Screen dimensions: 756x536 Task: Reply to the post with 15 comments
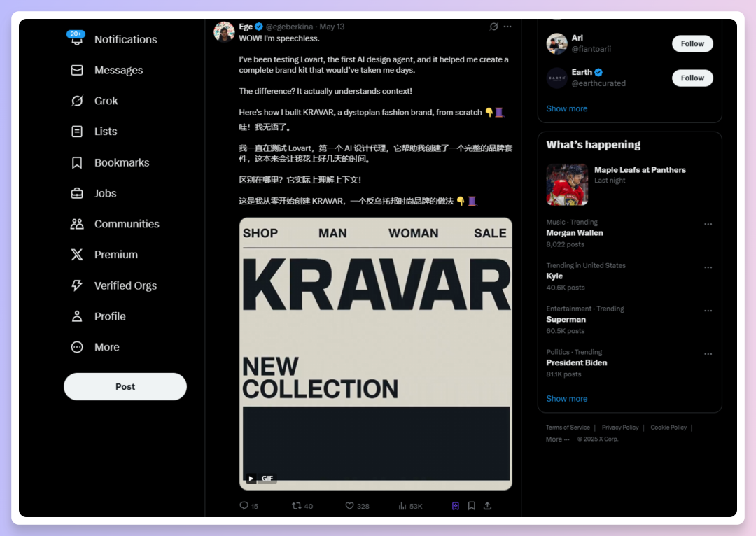click(x=248, y=506)
